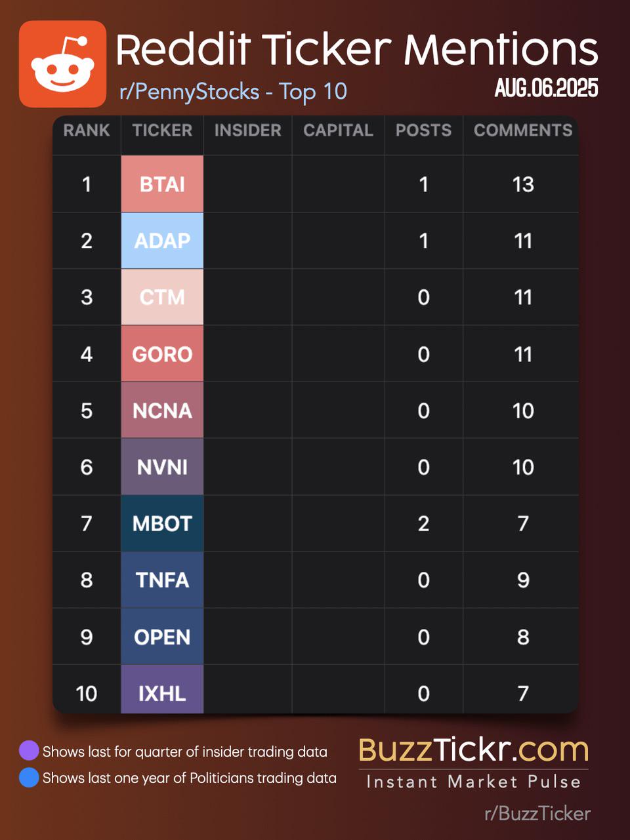
Task: Click the purple insider trading legend dot
Action: click(29, 750)
